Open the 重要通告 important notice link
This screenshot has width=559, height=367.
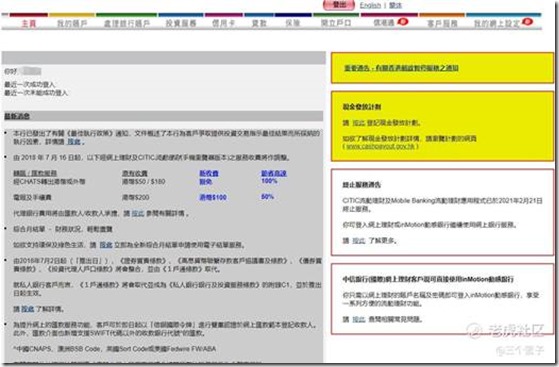pos(401,68)
